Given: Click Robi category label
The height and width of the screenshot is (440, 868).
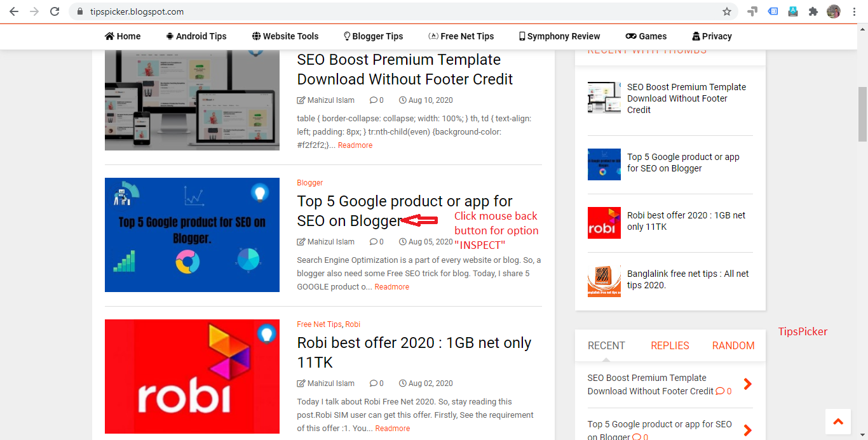Looking at the screenshot, I should tap(353, 324).
